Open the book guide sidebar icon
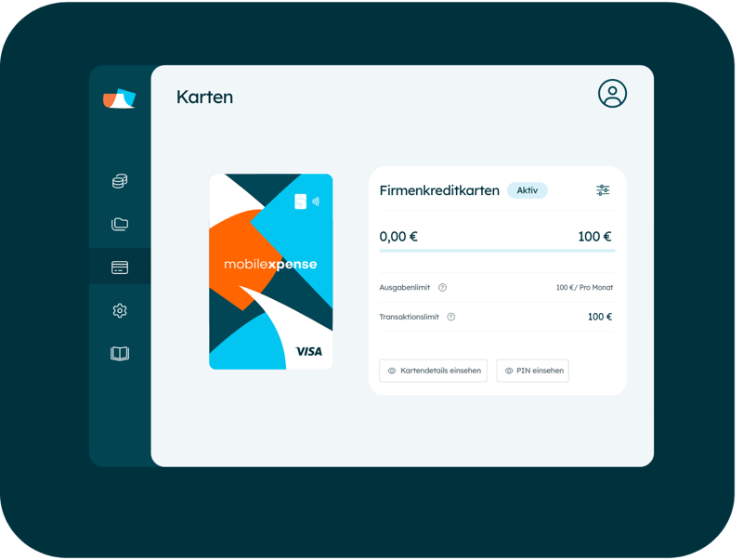This screenshot has width=743, height=560. coord(120,354)
